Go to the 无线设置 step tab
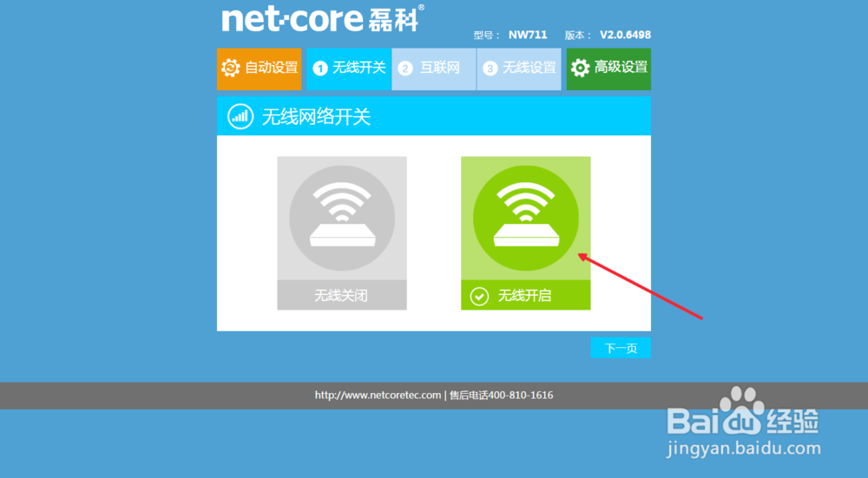The height and width of the screenshot is (478, 868). click(519, 69)
